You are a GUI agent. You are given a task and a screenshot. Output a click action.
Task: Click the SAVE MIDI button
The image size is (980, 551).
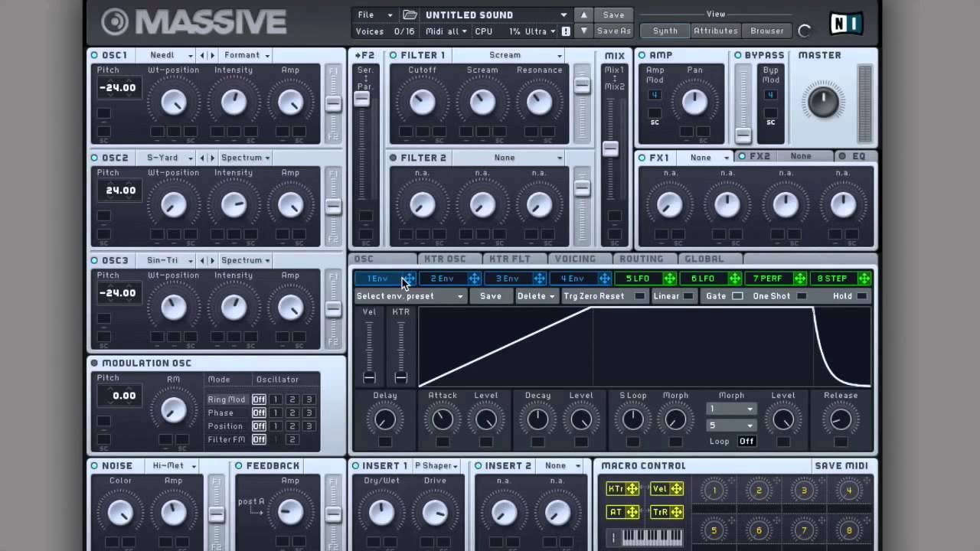[x=841, y=465]
